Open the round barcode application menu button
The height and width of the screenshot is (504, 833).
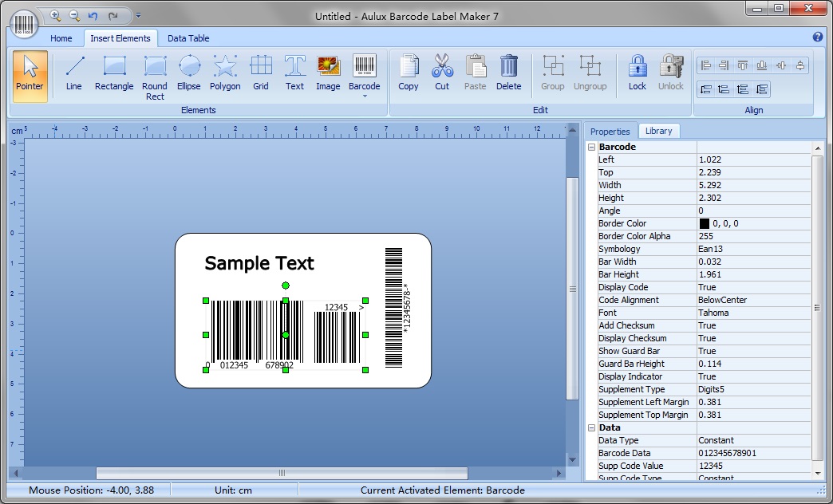click(23, 24)
